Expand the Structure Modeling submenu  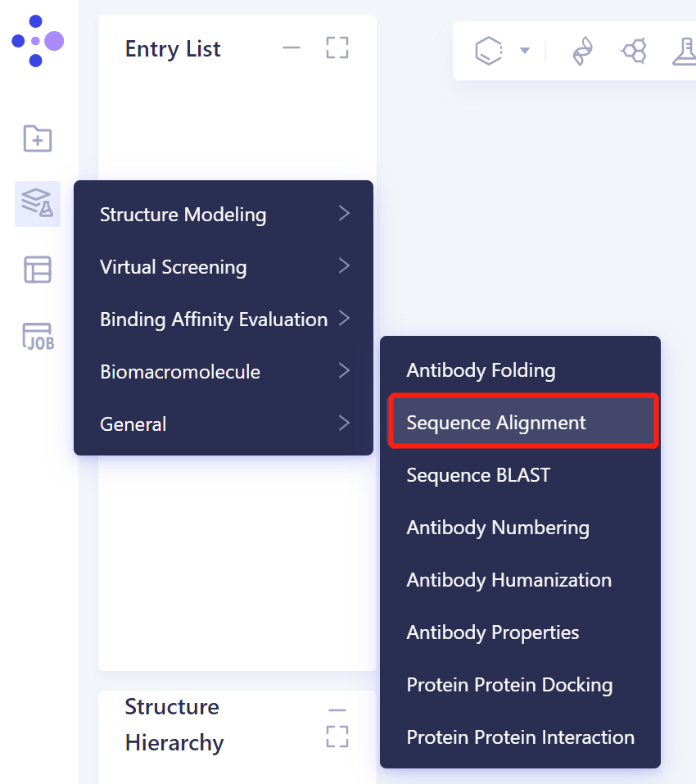[x=223, y=215]
